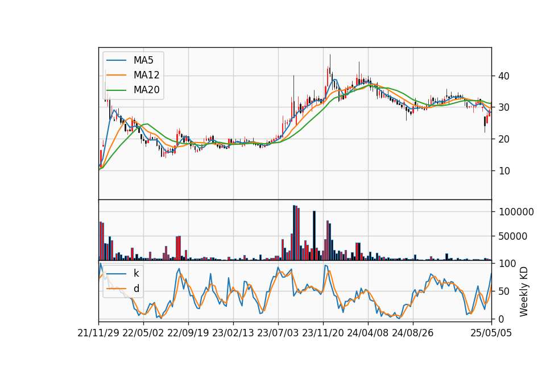
Task: Click the MA5 legend label
Action: [x=143, y=60]
